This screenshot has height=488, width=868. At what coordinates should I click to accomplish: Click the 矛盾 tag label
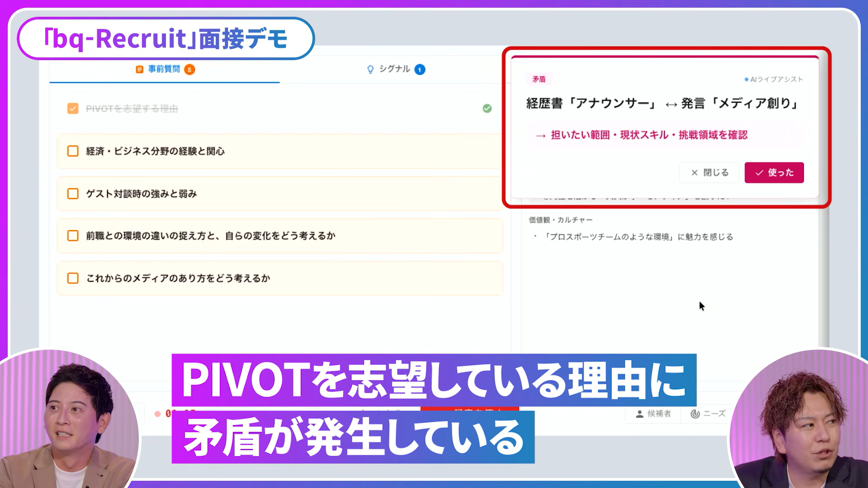coord(539,79)
